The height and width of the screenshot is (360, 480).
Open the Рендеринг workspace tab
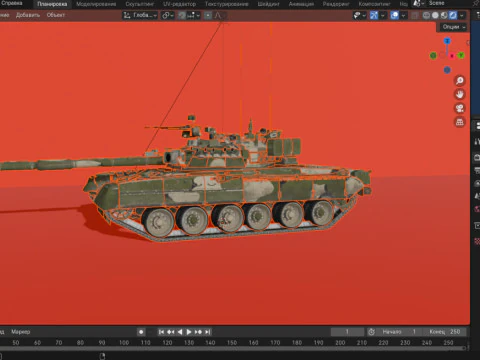(336, 4)
